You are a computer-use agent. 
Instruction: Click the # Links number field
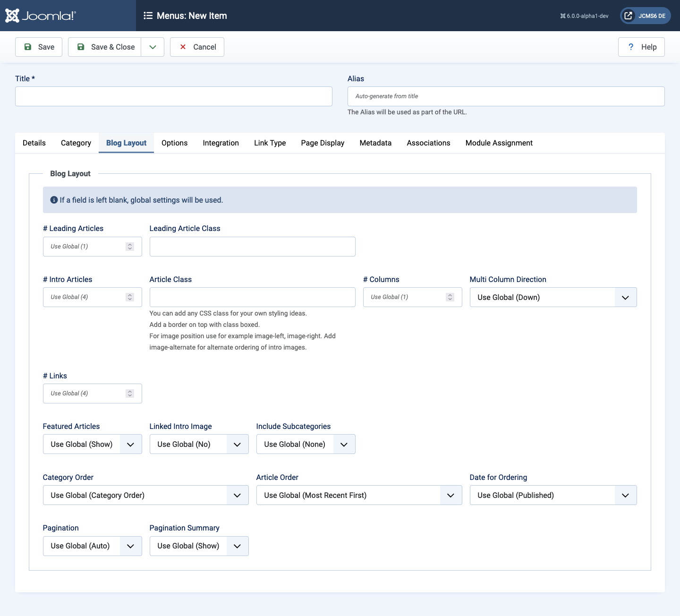tap(93, 394)
